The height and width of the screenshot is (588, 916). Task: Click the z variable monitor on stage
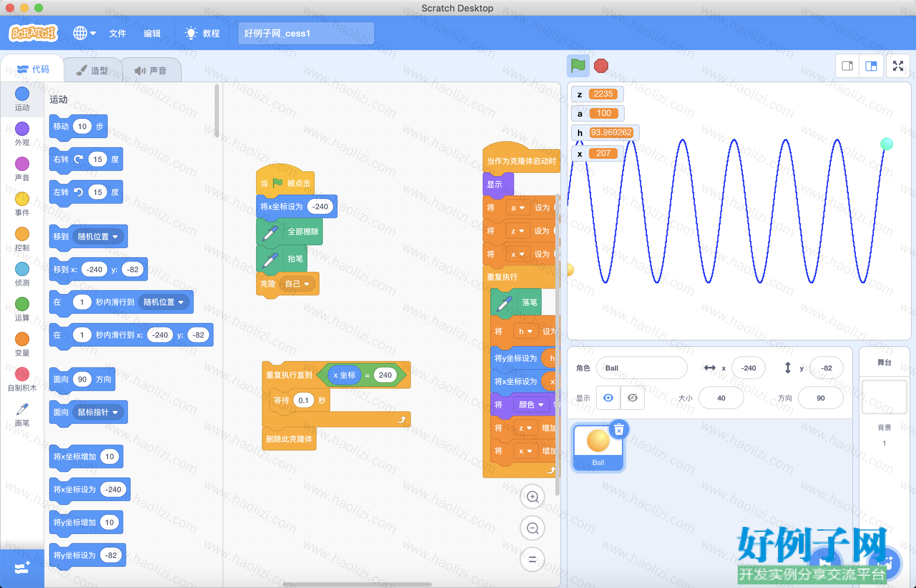pos(598,94)
